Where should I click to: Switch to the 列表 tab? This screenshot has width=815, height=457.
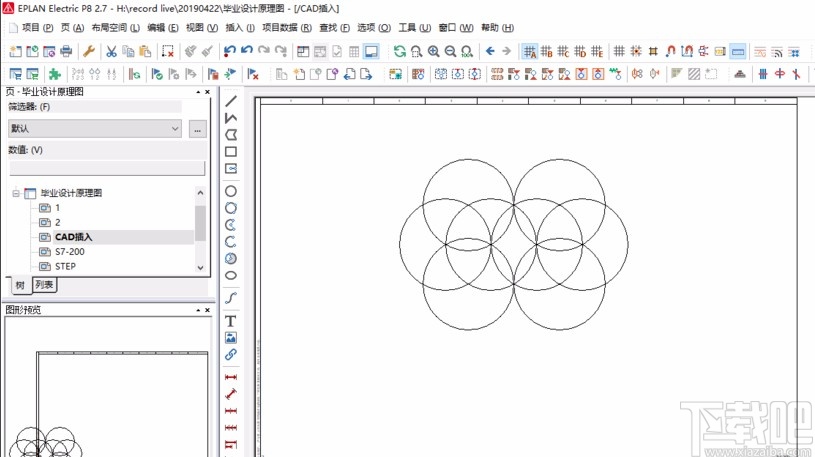[x=45, y=285]
